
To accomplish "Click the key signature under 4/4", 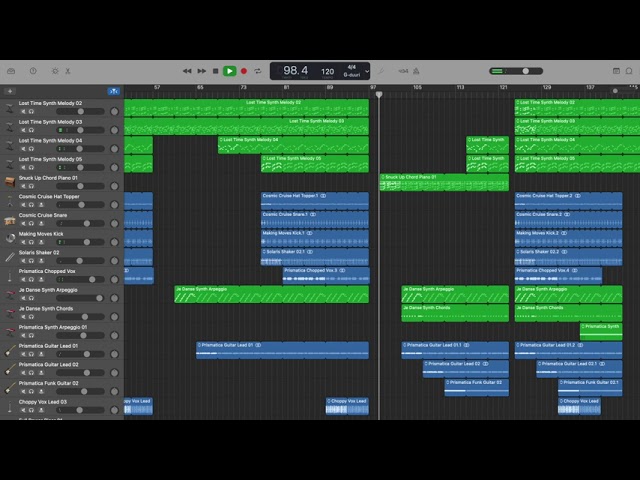I will coord(351,75).
